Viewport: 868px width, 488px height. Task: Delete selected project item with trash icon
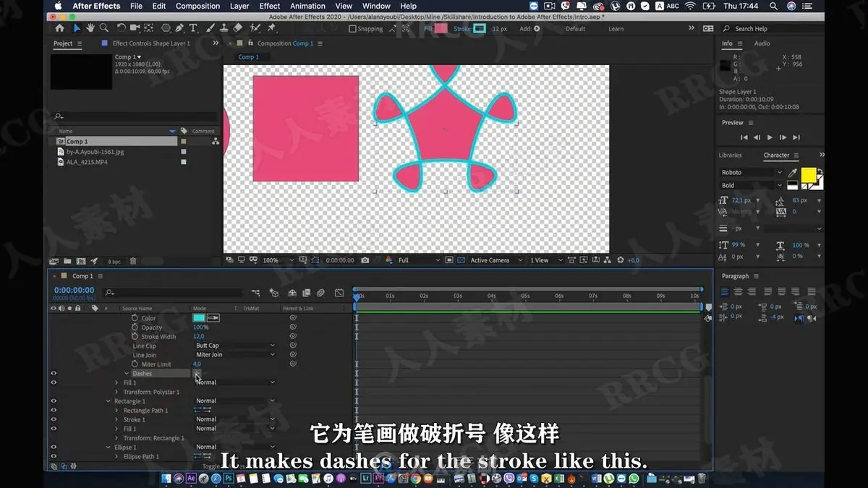coord(132,261)
